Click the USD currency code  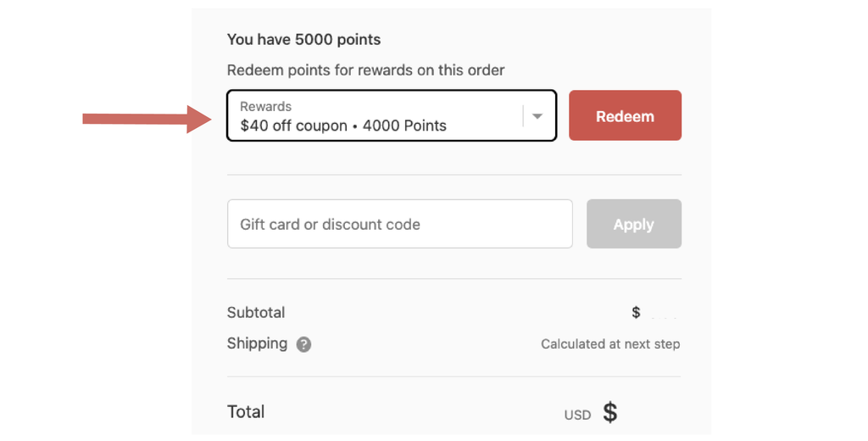click(x=577, y=416)
